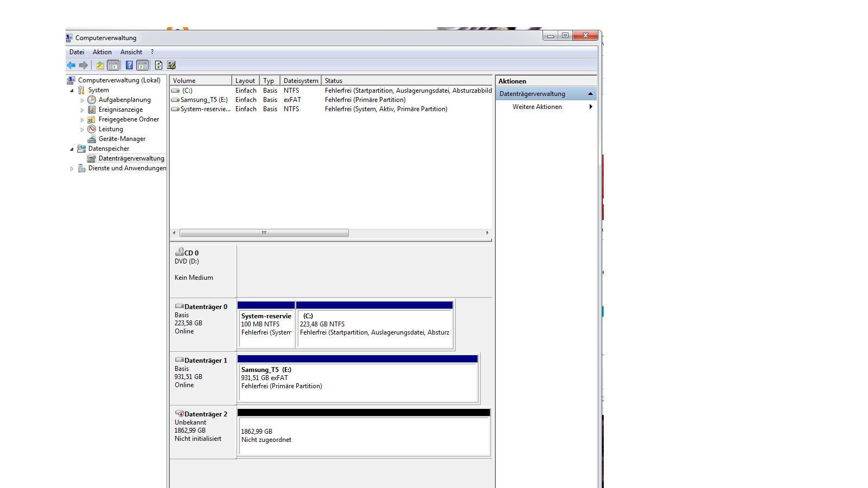
Task: Expand the Leistung node
Action: point(82,130)
